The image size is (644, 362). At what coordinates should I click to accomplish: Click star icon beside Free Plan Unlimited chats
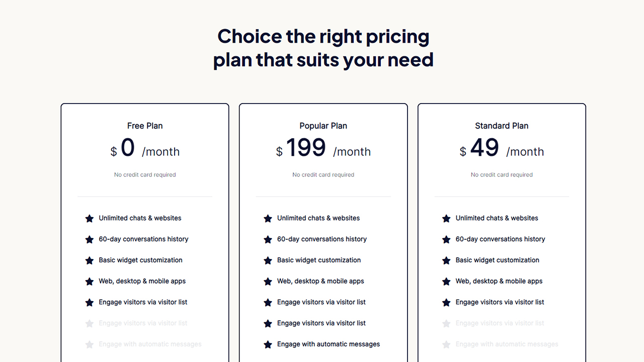90,218
